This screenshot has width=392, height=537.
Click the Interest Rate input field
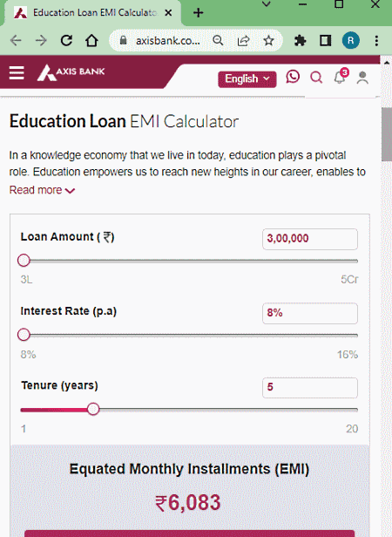click(310, 313)
